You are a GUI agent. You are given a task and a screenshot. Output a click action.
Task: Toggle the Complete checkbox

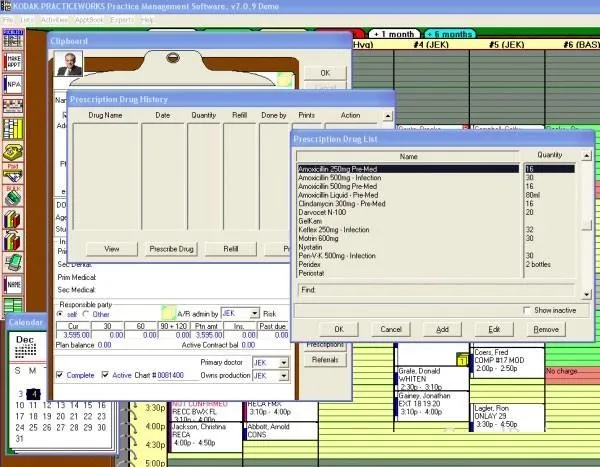[x=60, y=375]
